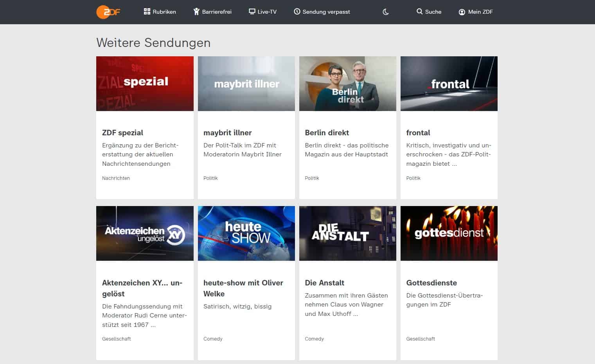The height and width of the screenshot is (364, 595).
Task: Click the Mein ZDF user icon
Action: click(x=462, y=12)
